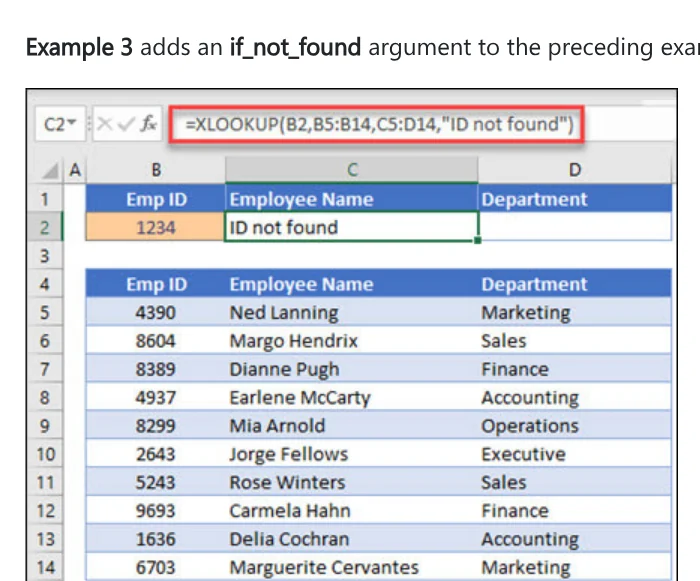700x581 pixels.
Task: Click the Name Box showing C2
Action: click(x=60, y=124)
